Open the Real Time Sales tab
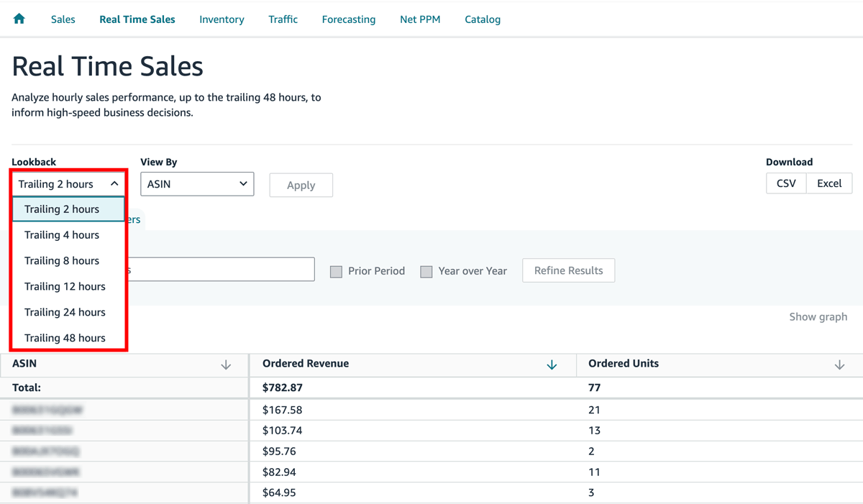This screenshot has height=504, width=863. point(137,19)
